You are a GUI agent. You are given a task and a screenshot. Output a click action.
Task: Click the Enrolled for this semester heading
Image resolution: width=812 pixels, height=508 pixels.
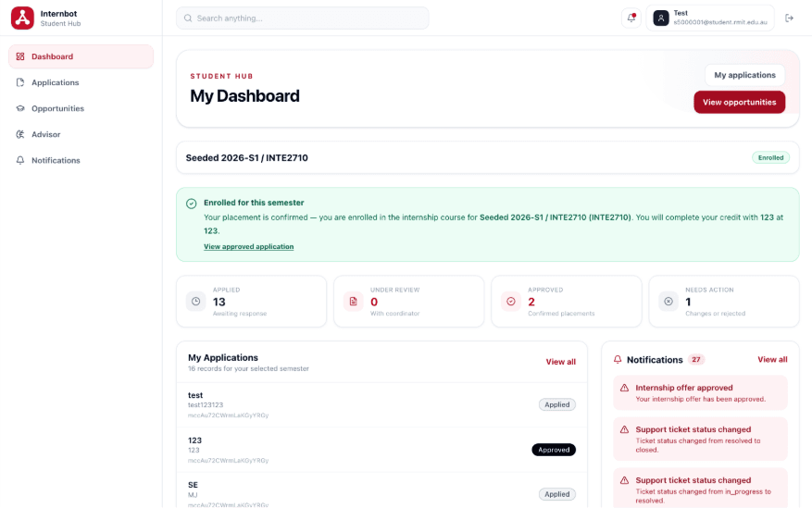point(254,203)
